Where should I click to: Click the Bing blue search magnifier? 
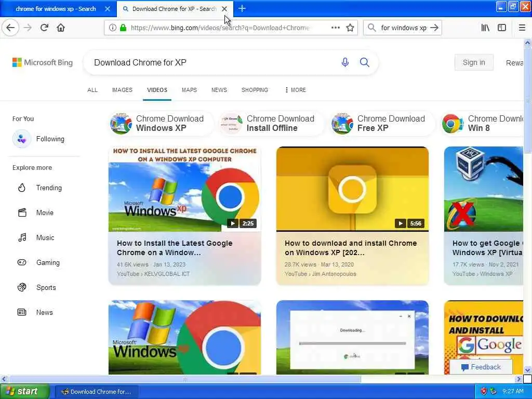pos(365,62)
